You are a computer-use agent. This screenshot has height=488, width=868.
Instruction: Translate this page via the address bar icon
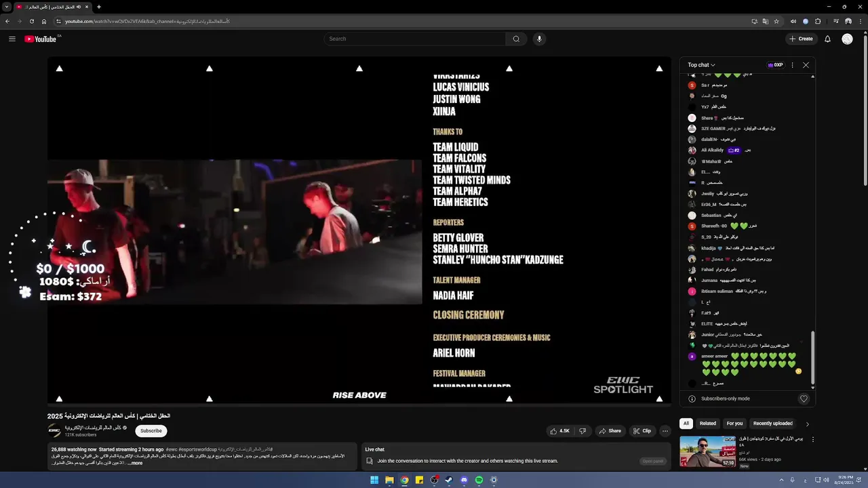766,21
